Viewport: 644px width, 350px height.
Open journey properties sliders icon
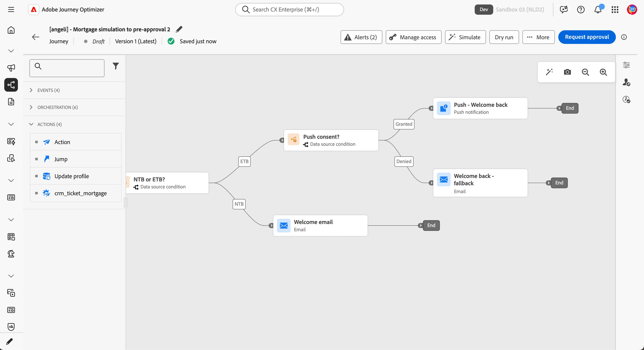626,65
